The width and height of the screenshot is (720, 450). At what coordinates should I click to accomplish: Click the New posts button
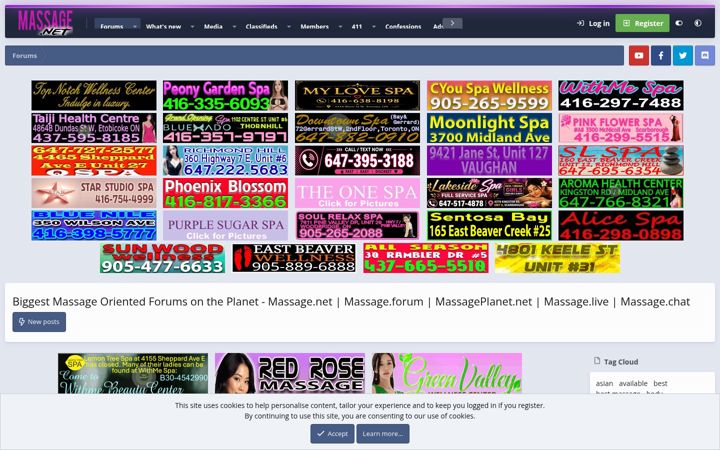[x=39, y=322]
